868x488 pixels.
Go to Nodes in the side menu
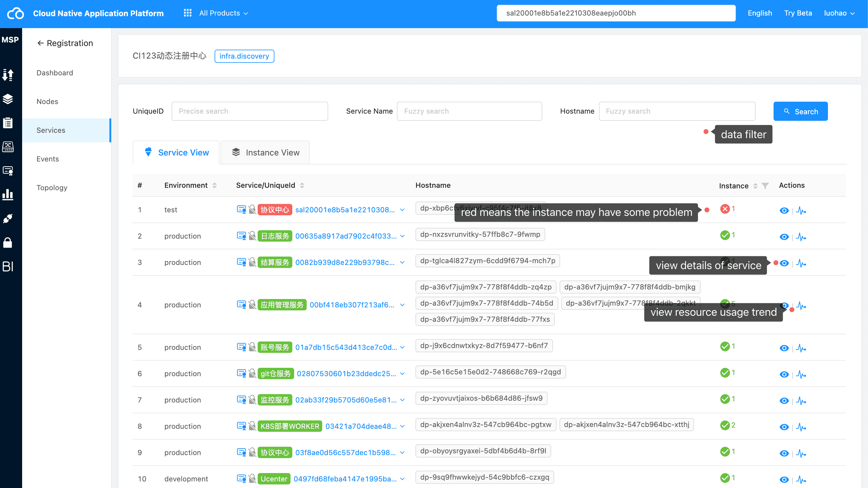pos(47,101)
